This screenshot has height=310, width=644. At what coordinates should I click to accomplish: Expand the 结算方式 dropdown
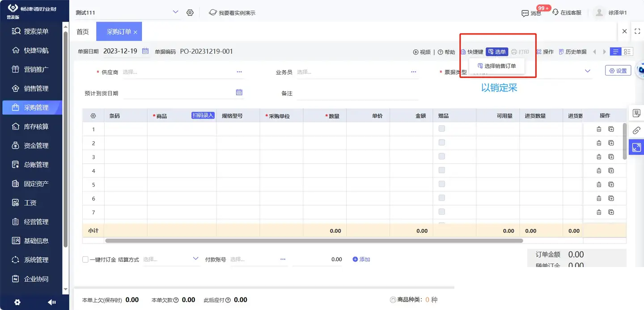pos(195,259)
